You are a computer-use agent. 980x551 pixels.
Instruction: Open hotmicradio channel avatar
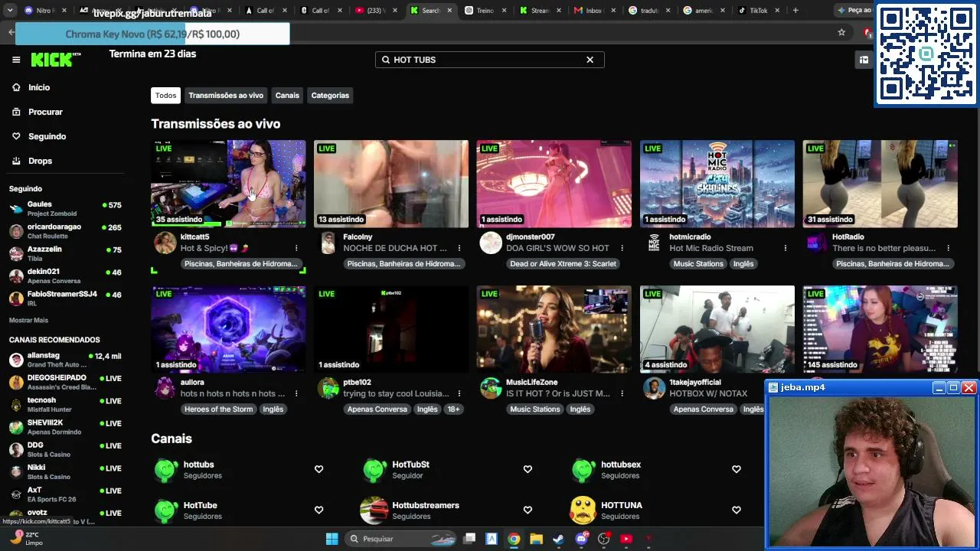point(654,243)
